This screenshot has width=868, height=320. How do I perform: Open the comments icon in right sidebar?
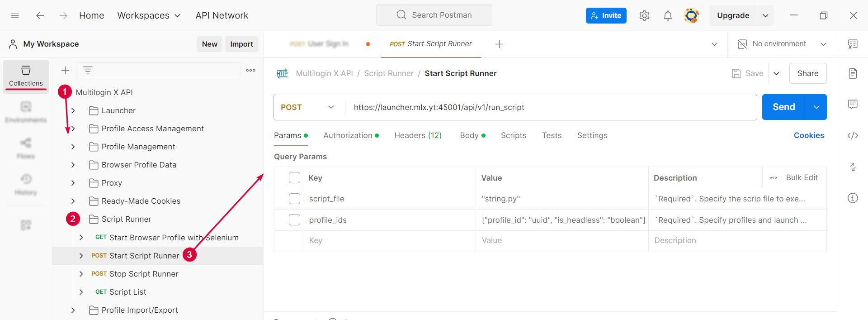coord(853,104)
